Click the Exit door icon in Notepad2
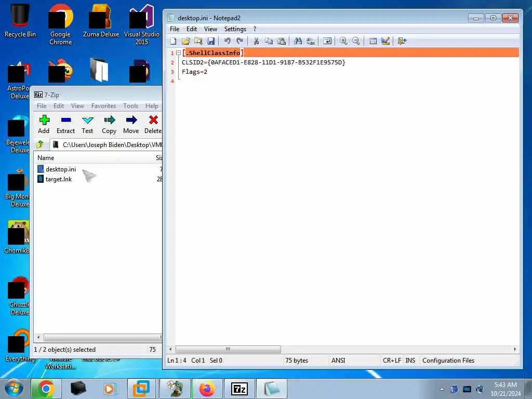This screenshot has height=399, width=532. [x=402, y=42]
